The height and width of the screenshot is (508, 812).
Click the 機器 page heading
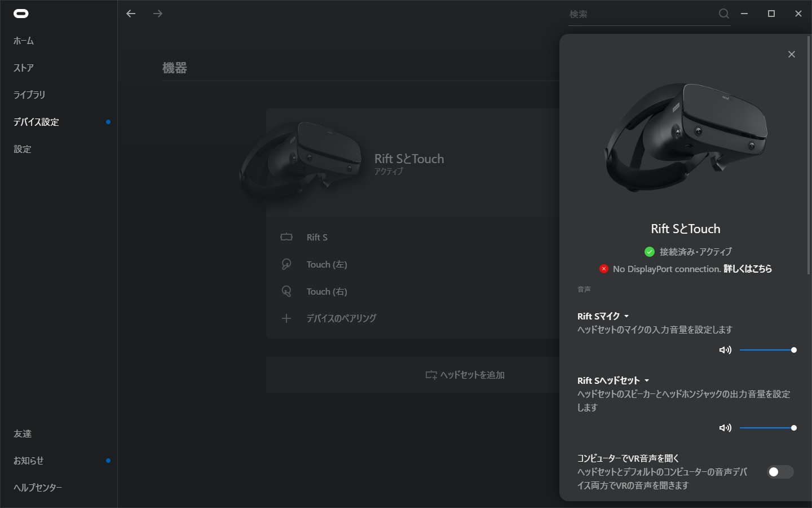click(175, 68)
